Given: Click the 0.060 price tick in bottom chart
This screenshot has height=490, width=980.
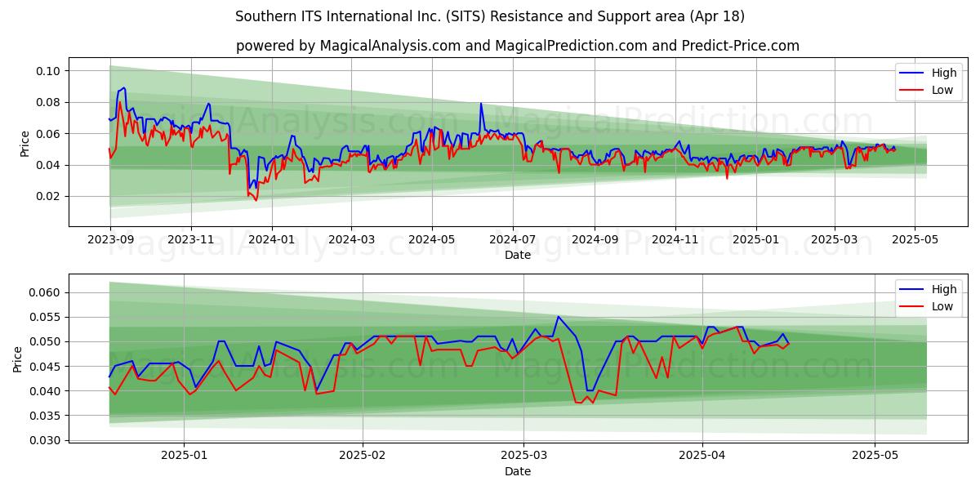Looking at the screenshot, I should 46,292.
